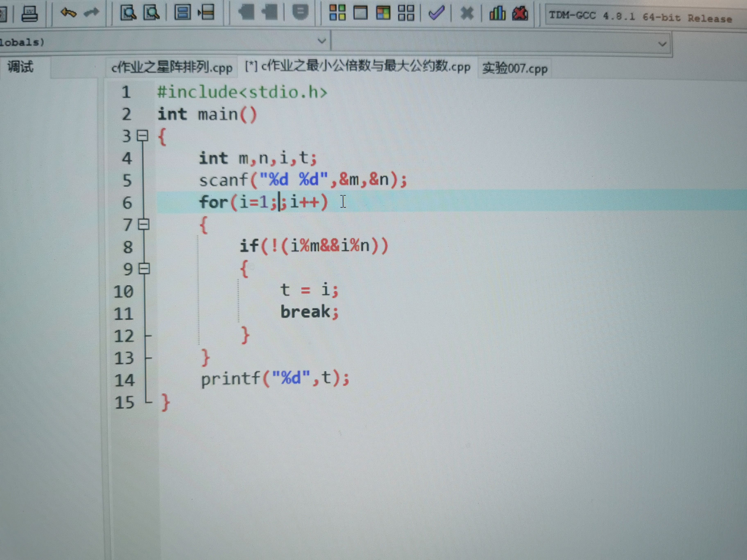Click closing brace on line 15
The image size is (747, 560).
tap(165, 402)
